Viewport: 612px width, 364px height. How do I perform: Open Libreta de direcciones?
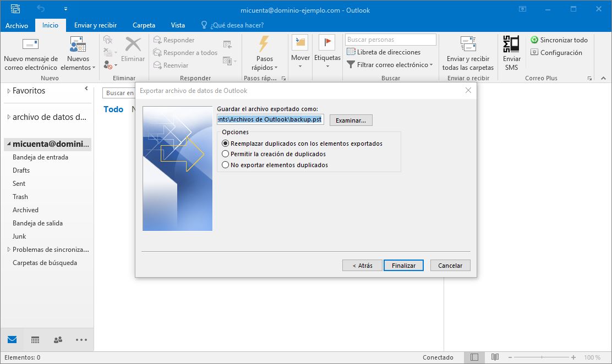click(x=384, y=52)
